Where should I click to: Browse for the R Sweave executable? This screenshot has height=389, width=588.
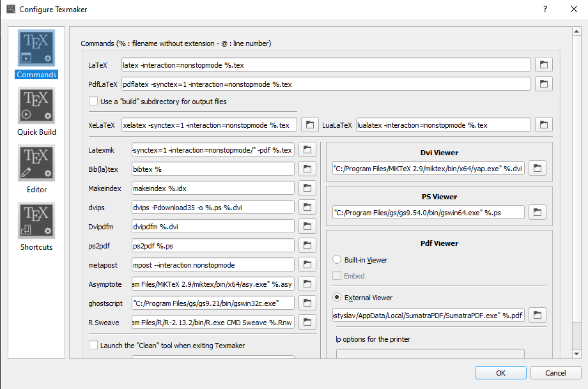pos(307,322)
